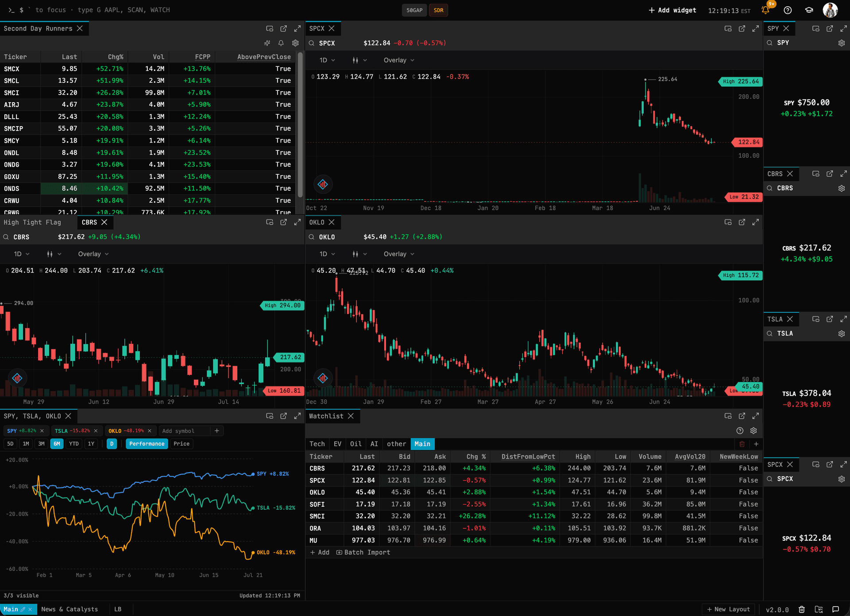Open Watchlist settings gear

pos(753,431)
